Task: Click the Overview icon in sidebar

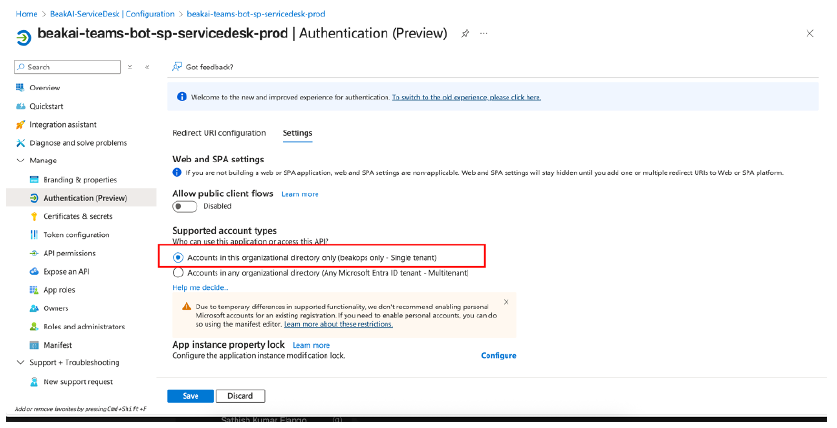Action: point(20,88)
